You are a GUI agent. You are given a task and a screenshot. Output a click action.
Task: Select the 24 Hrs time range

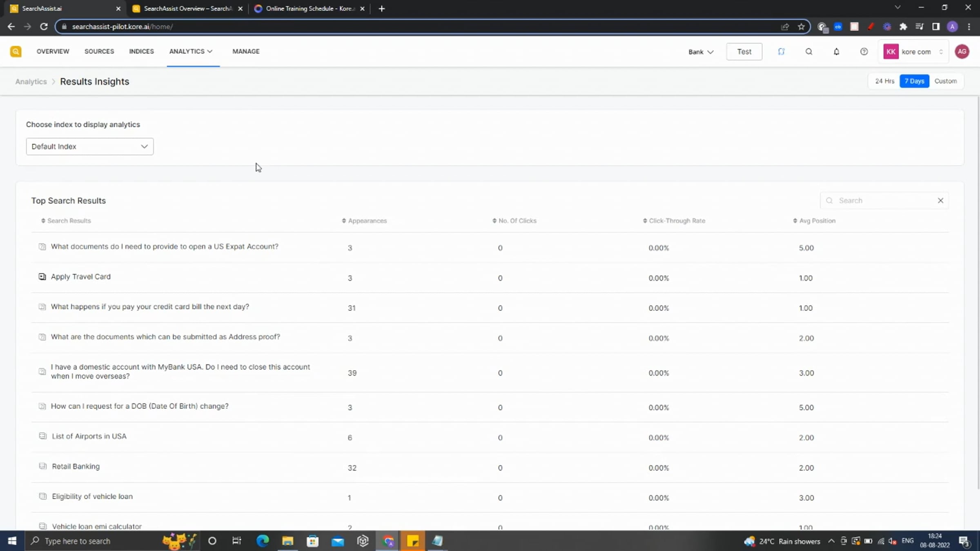tap(884, 81)
